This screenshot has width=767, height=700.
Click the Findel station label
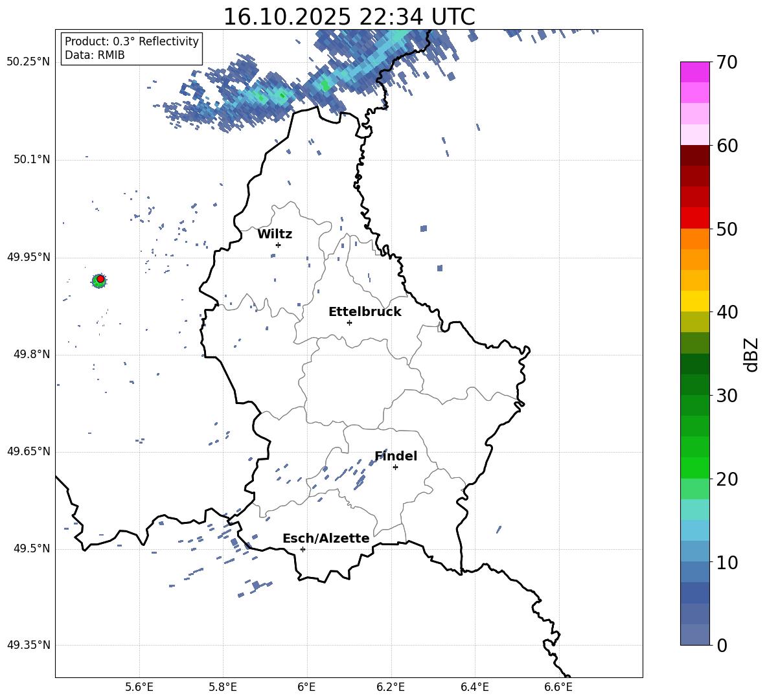396,456
